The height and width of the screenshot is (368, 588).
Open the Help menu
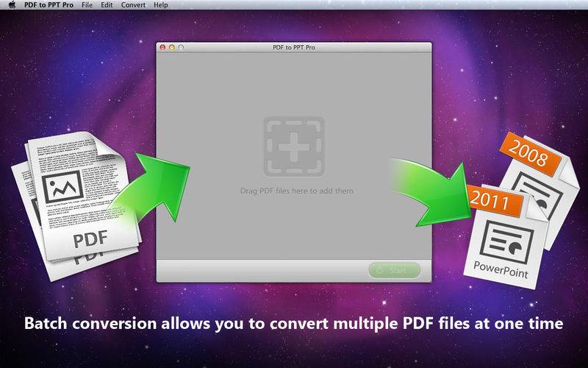pyautogui.click(x=161, y=5)
